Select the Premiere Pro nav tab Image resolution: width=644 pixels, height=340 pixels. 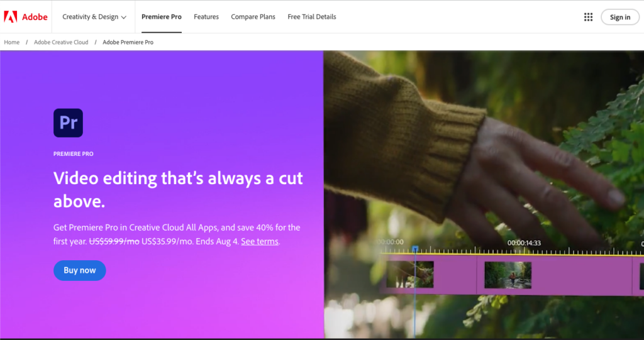162,17
